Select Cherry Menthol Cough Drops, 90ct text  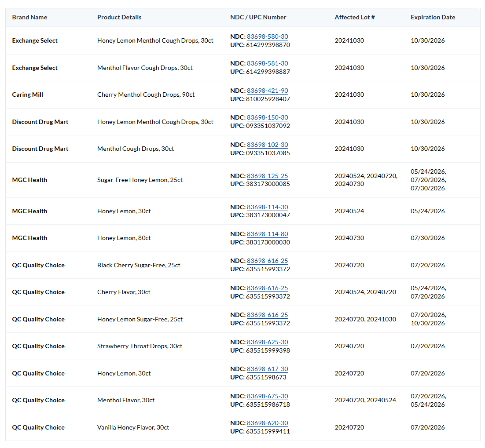point(146,95)
